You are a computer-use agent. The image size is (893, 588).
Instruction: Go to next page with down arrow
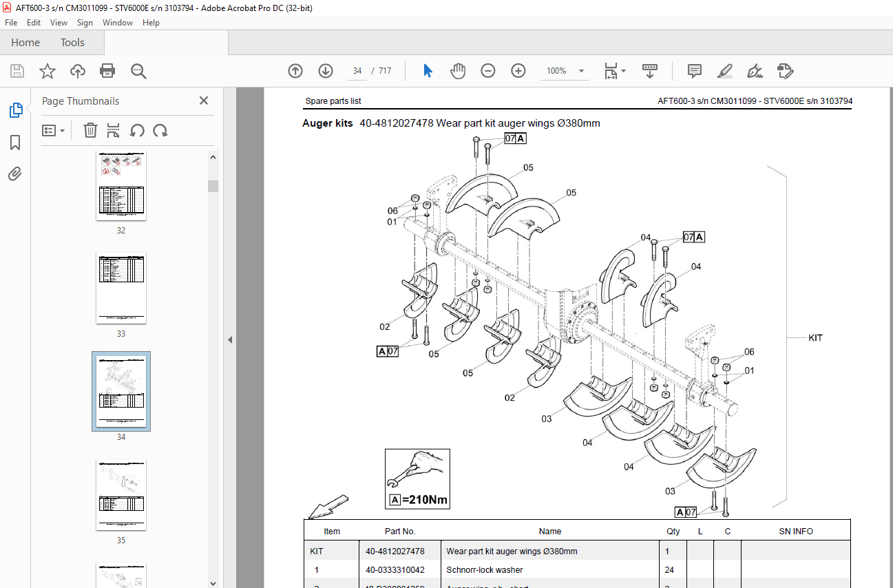click(326, 71)
